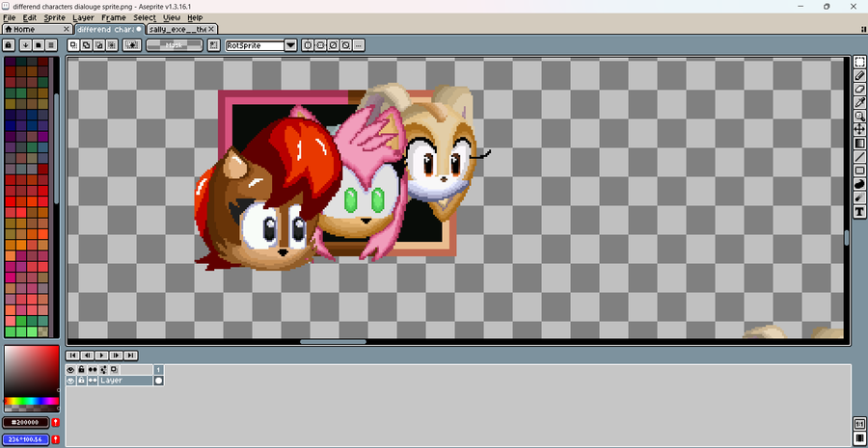Click the foreground color #200000 field

tap(26, 423)
